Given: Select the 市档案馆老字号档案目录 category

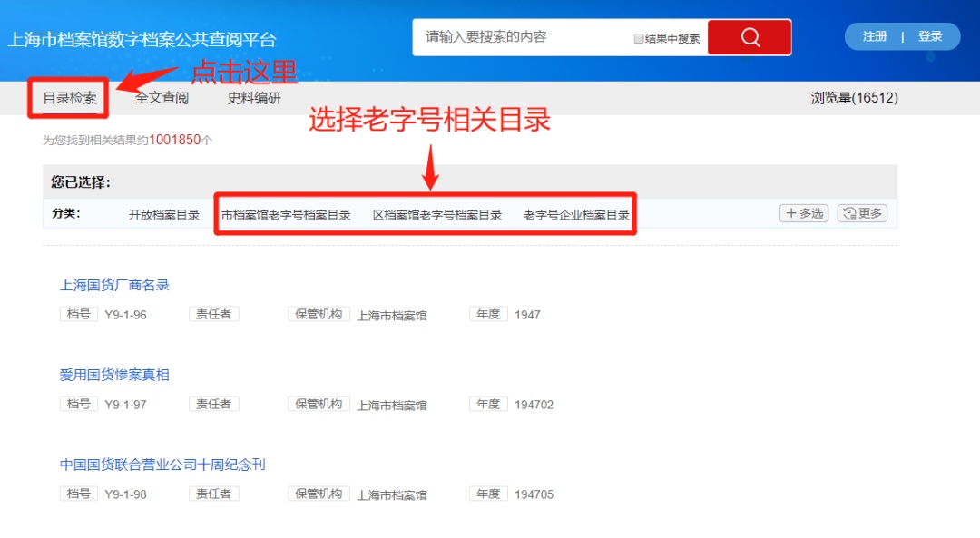Looking at the screenshot, I should [x=286, y=215].
